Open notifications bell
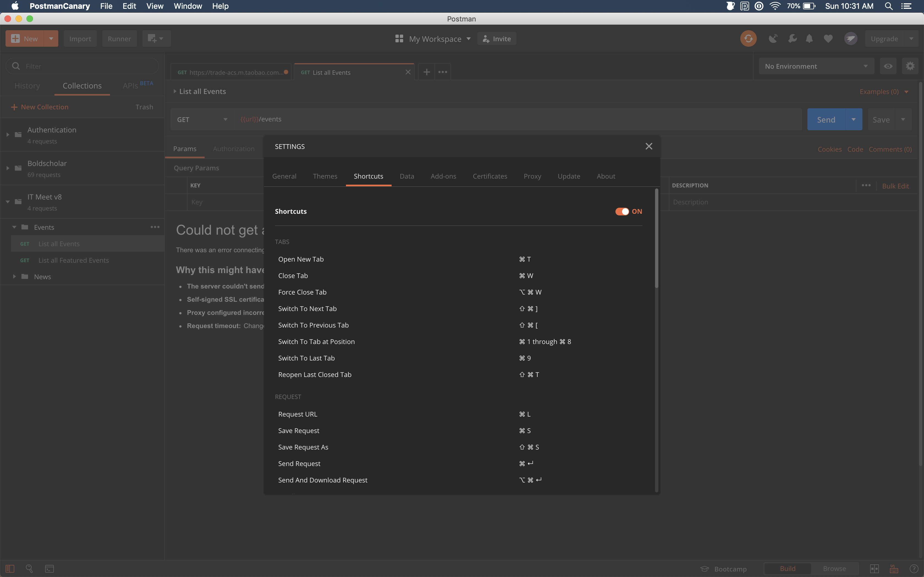 [809, 38]
